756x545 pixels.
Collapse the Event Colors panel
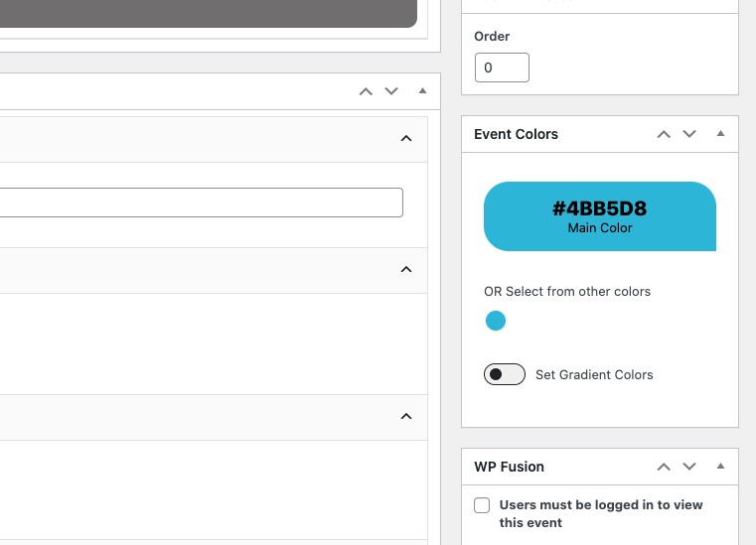[721, 133]
